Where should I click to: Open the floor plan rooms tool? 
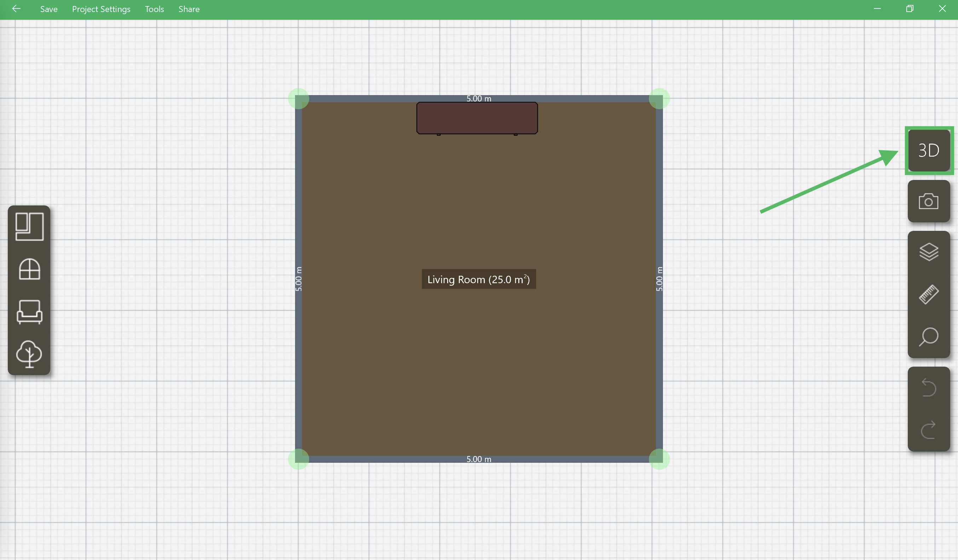(x=29, y=227)
